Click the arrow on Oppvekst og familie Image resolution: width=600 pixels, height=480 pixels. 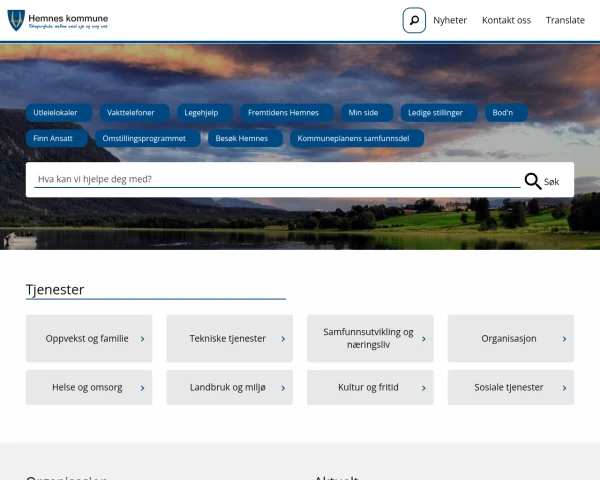tap(143, 339)
